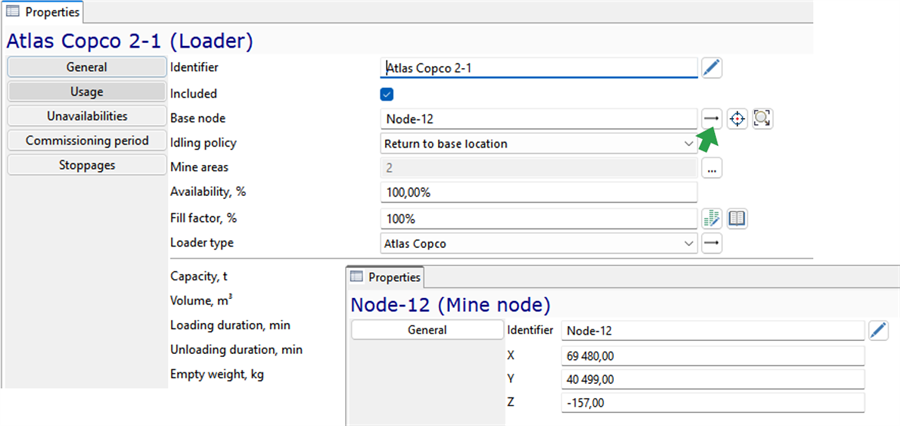Open the Stoppages section
The image size is (900, 426).
(x=87, y=165)
